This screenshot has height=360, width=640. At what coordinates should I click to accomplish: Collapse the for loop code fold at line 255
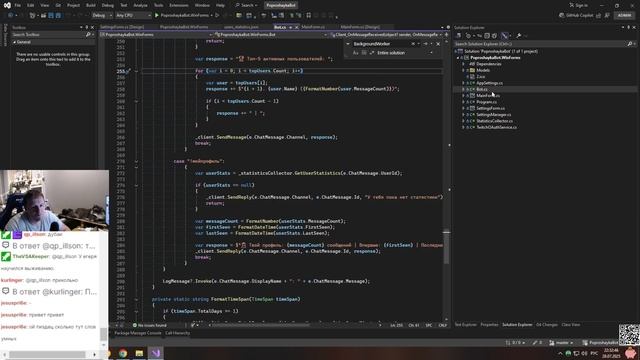click(136, 71)
